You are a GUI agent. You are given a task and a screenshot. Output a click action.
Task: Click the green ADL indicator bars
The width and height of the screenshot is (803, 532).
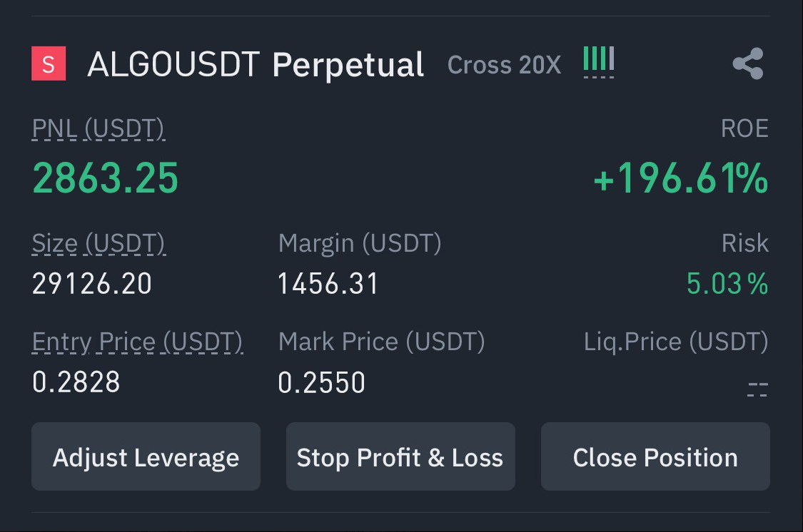(x=598, y=61)
